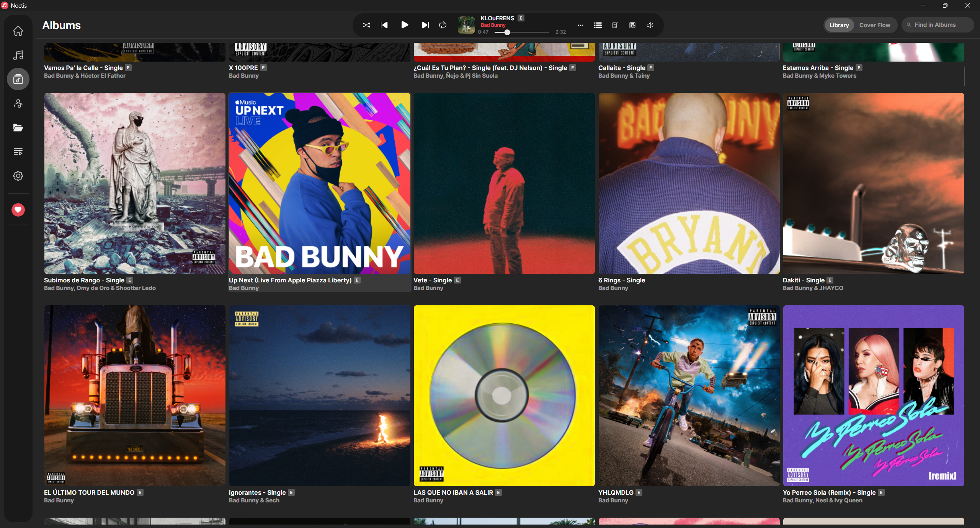Click the Albums page heading
The width and height of the screenshot is (980, 528).
61,25
